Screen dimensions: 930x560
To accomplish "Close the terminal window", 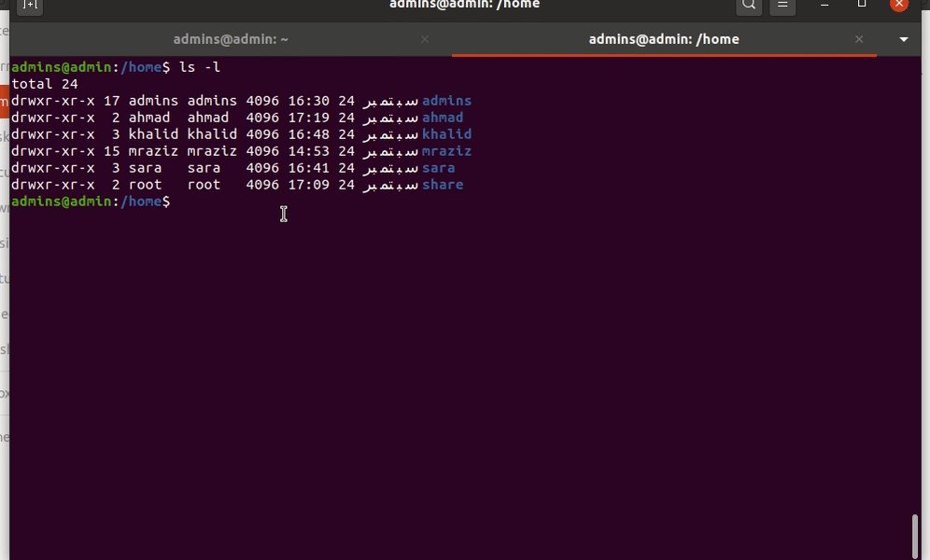I will 899,4.
